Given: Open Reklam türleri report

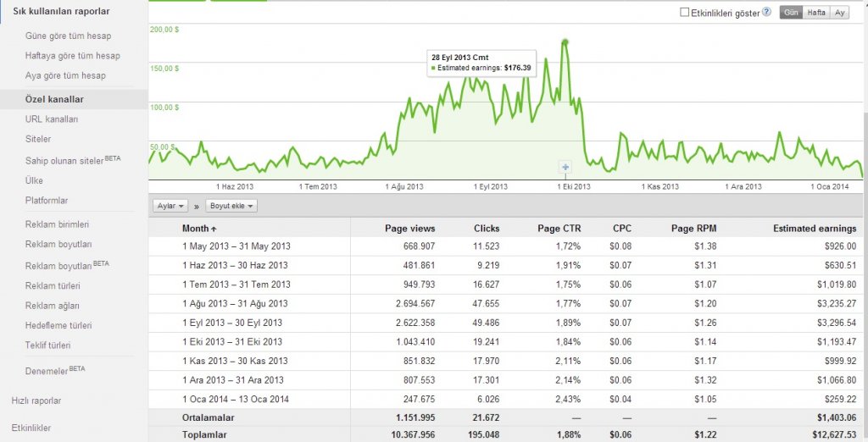Looking at the screenshot, I should click(x=53, y=285).
